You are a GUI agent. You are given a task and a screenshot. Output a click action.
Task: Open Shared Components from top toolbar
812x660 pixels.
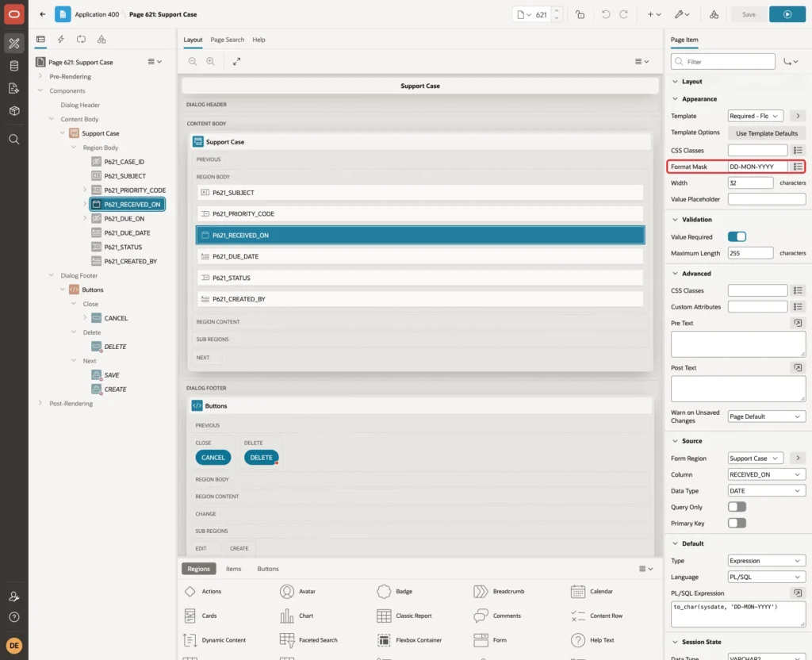[714, 14]
